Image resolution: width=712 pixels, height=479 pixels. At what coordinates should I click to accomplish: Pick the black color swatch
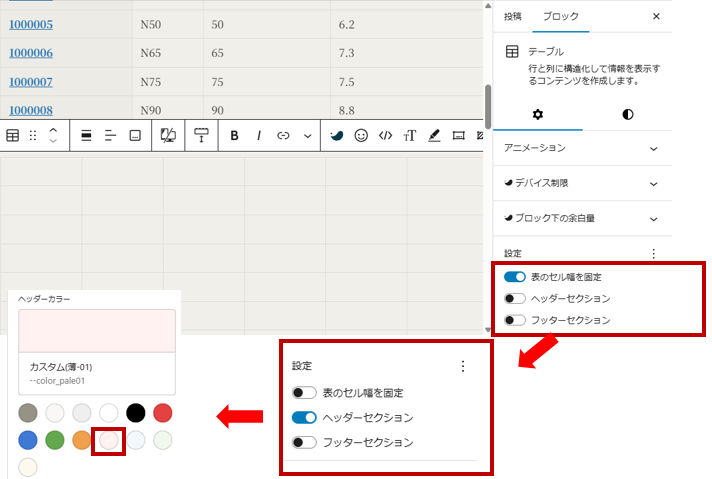(136, 413)
